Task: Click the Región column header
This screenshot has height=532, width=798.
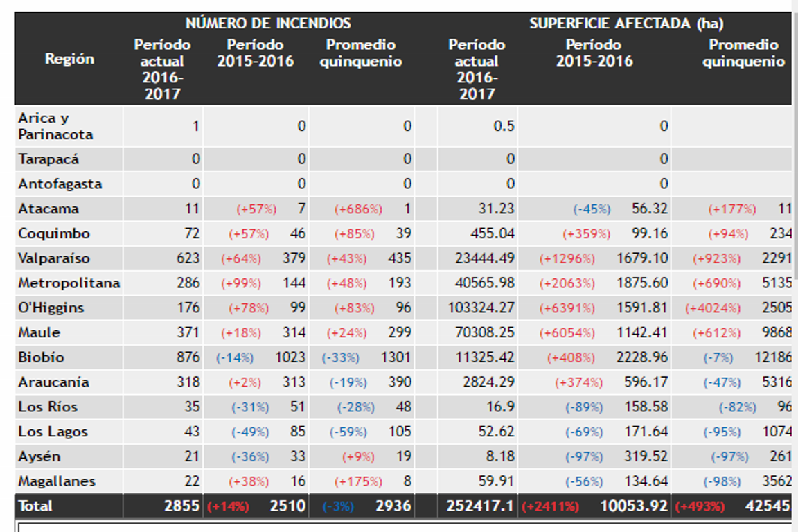Action: pos(69,60)
